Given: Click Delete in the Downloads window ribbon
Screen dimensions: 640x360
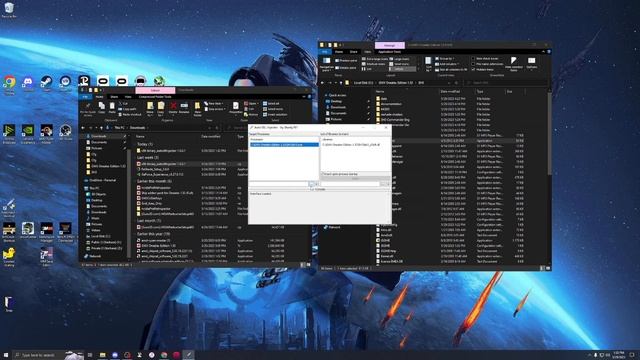Looking at the screenshot, I should click(x=173, y=108).
